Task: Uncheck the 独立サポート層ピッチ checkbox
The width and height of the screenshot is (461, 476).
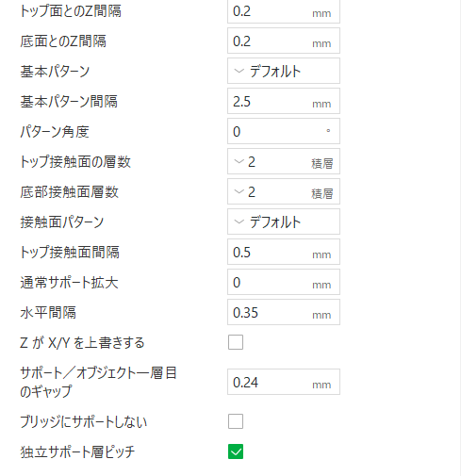Action: tap(236, 451)
